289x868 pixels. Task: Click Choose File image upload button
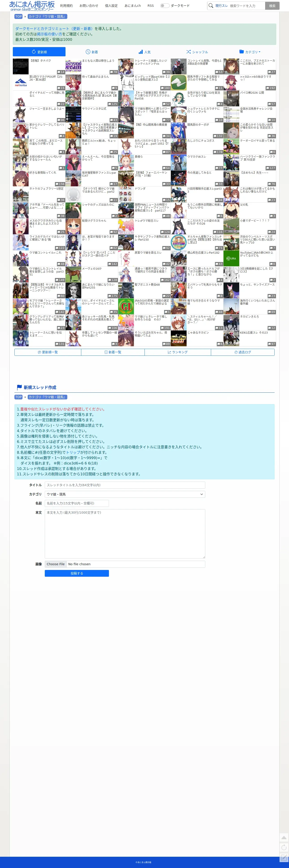[56, 564]
